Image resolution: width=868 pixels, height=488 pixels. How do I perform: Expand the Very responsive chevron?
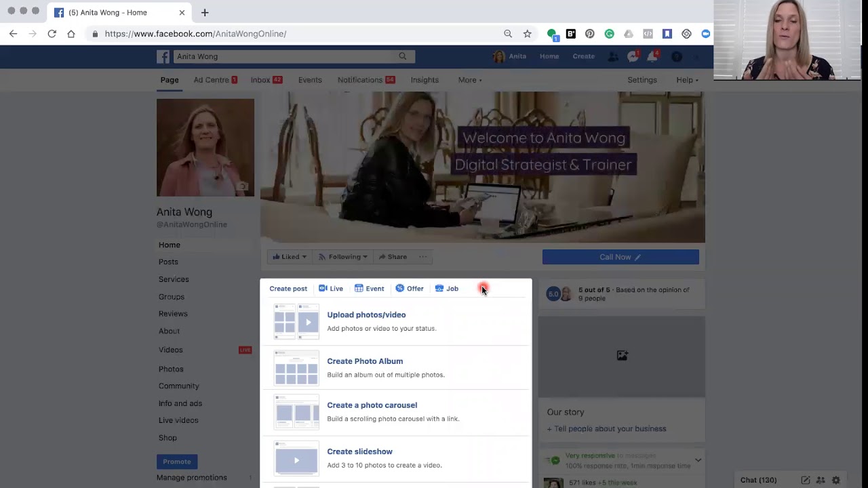point(698,460)
